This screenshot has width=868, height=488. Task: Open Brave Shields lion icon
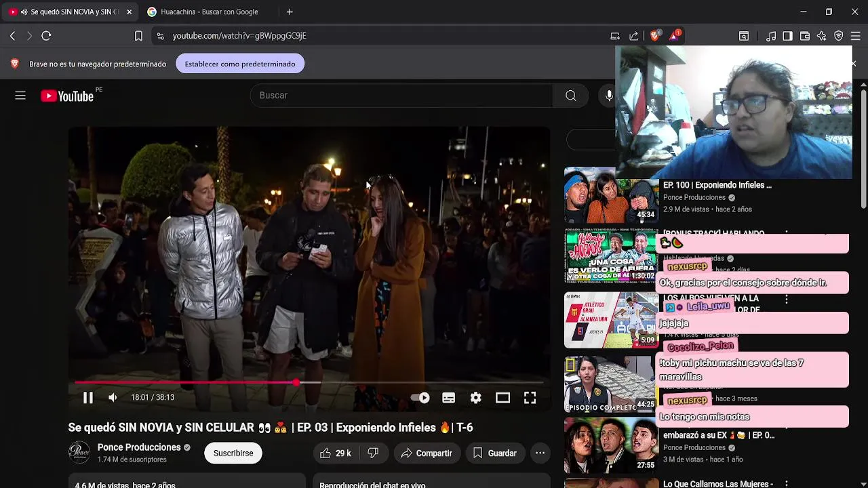(x=654, y=36)
